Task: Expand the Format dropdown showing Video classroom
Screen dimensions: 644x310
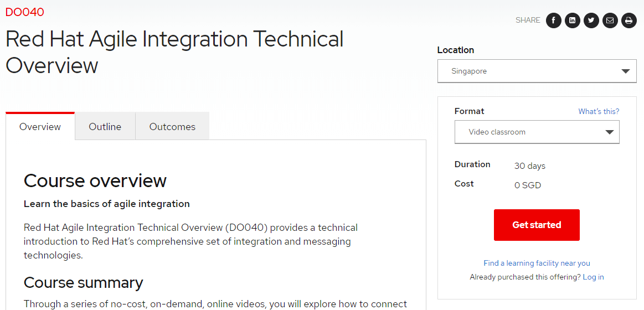Action: pos(537,132)
